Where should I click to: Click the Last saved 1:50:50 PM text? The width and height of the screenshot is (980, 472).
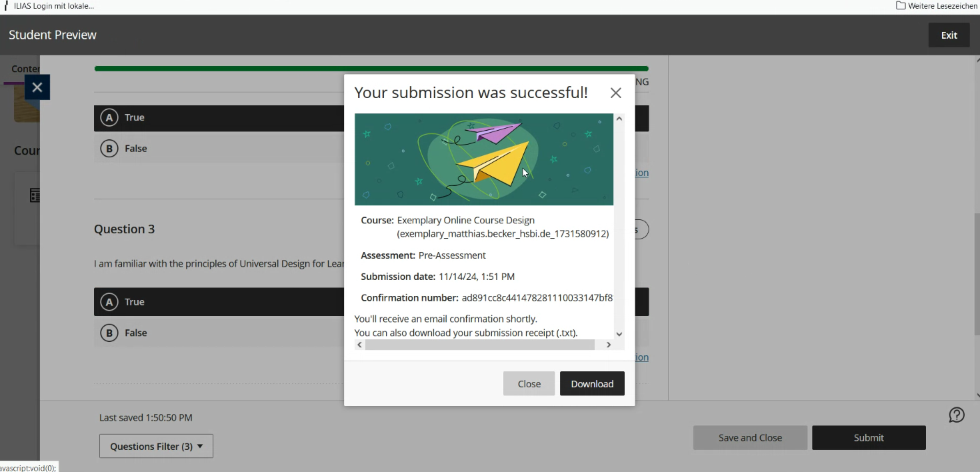click(x=145, y=417)
